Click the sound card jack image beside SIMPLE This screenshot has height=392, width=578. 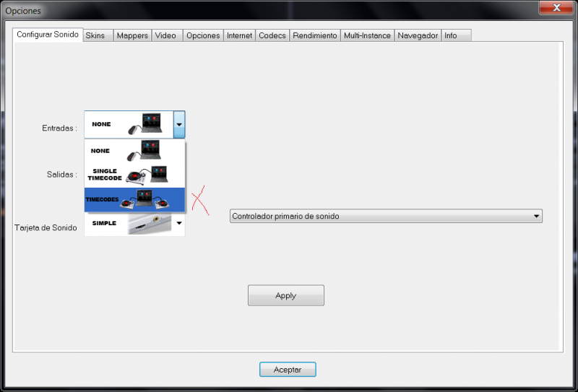(x=150, y=223)
